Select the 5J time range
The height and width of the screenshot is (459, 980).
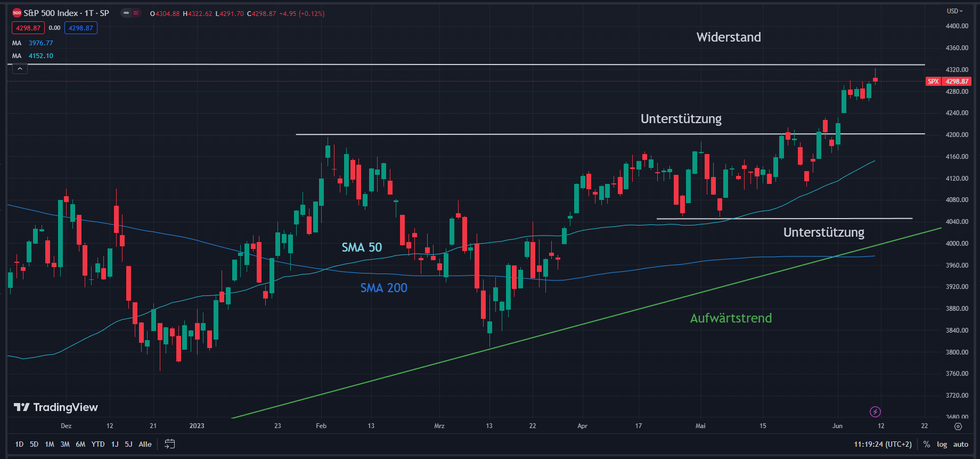pos(128,444)
